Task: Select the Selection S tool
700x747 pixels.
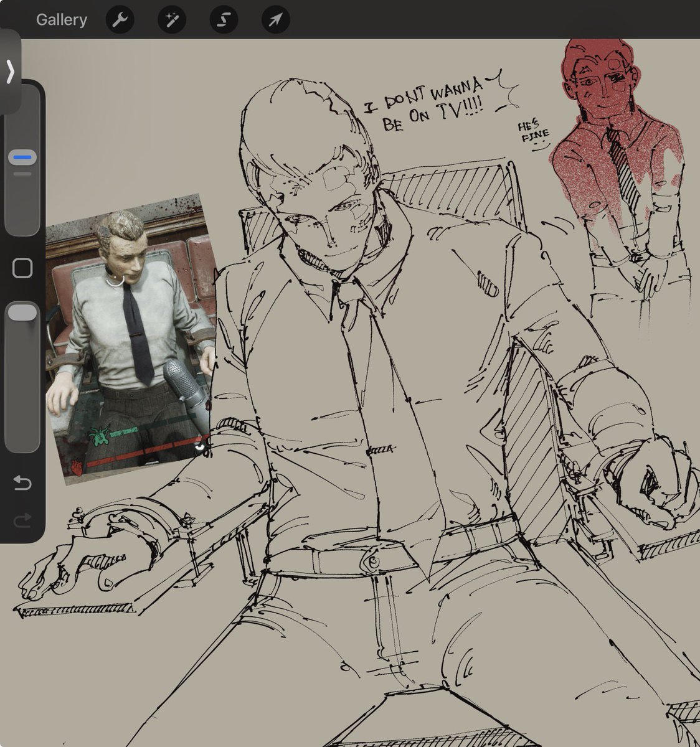Action: tap(224, 20)
